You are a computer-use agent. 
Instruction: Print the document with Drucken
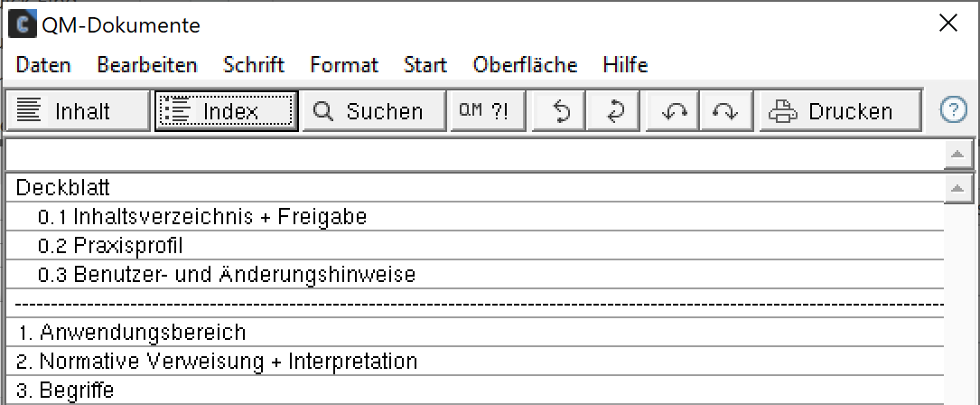pos(840,111)
